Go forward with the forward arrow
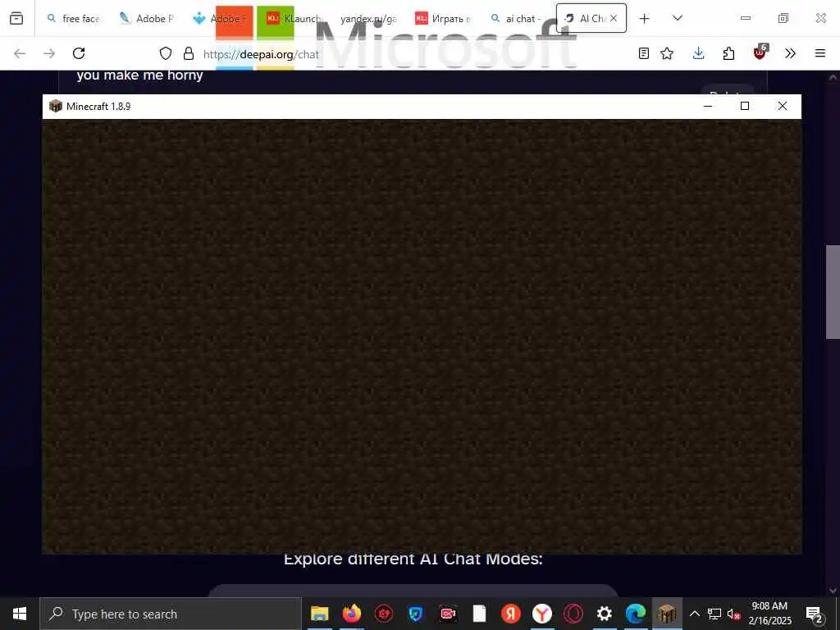This screenshot has width=840, height=630. point(49,53)
